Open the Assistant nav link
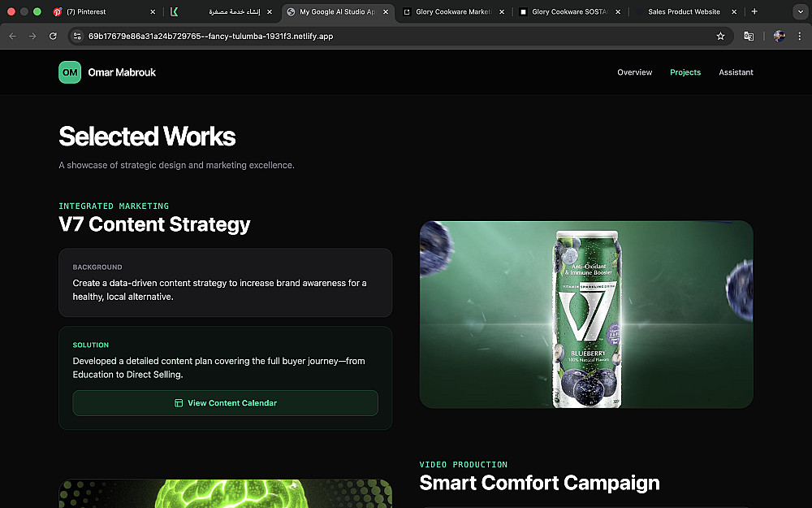 point(736,72)
